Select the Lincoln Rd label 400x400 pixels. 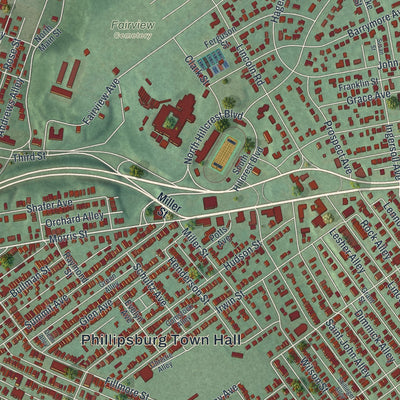[x=251, y=64]
